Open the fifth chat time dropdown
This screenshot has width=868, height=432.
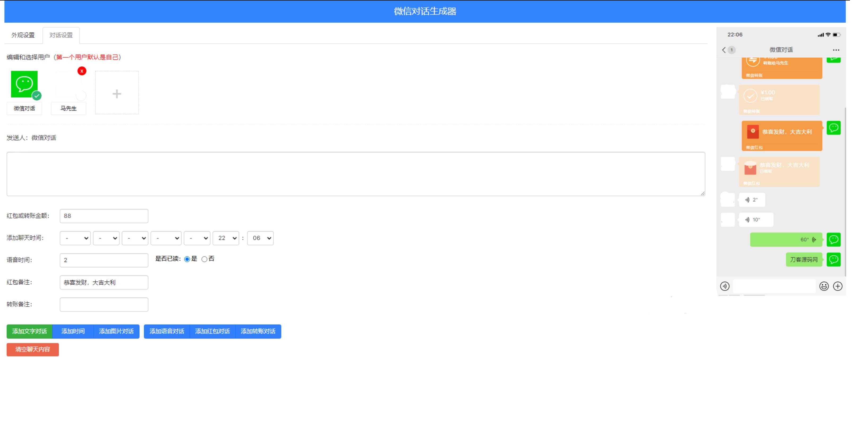pyautogui.click(x=197, y=238)
